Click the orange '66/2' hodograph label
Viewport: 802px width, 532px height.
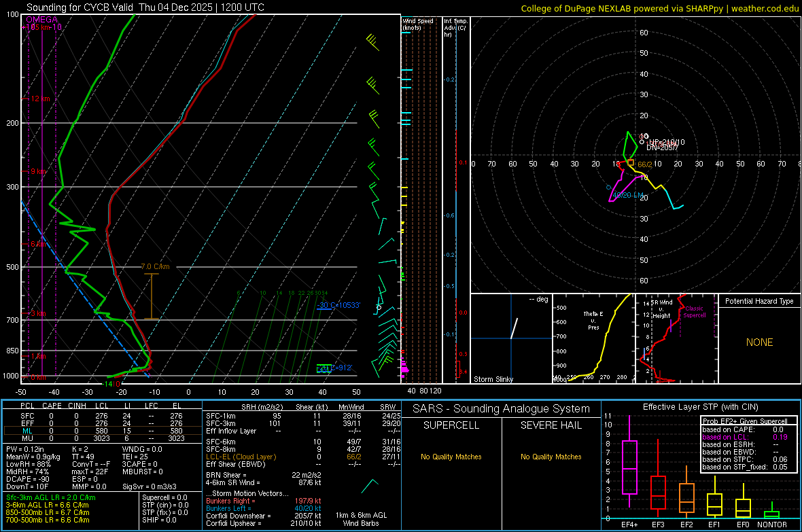644,164
